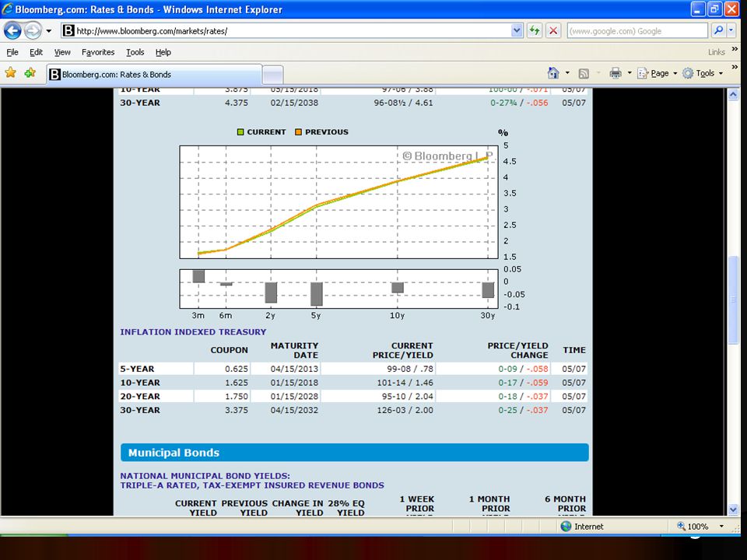This screenshot has width=747, height=560.
Task: Select the Bloomberg.com: Rates & Bonds tab
Action: (x=154, y=75)
